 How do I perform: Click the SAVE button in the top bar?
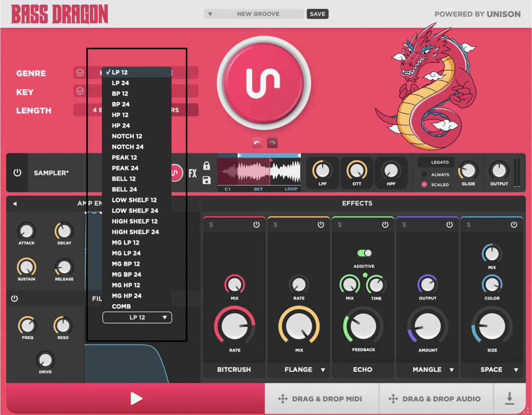click(317, 14)
